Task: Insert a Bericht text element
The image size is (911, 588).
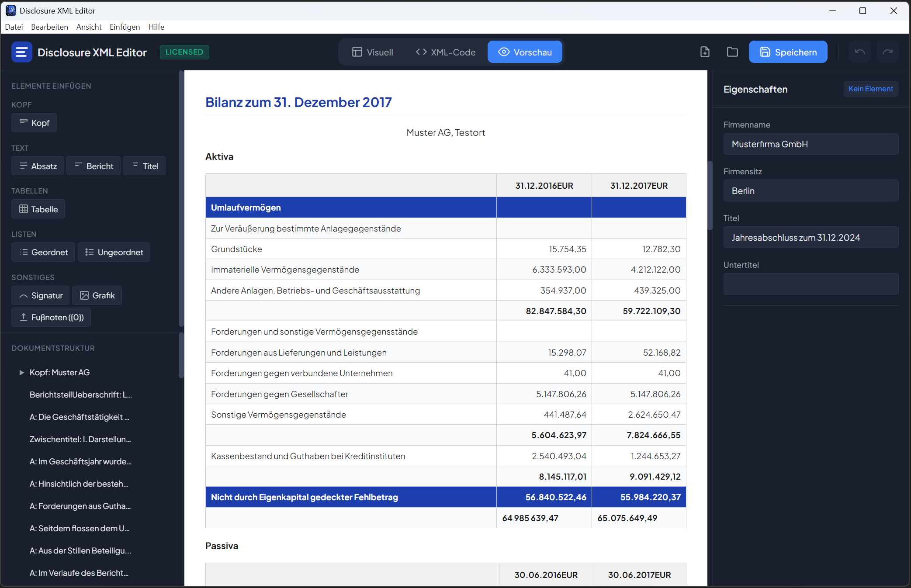Action: [94, 166]
